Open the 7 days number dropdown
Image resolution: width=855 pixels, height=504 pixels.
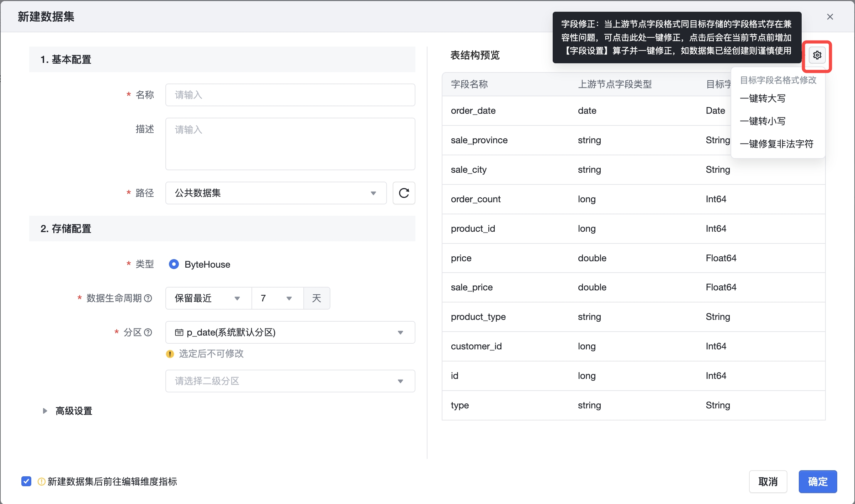click(x=277, y=298)
